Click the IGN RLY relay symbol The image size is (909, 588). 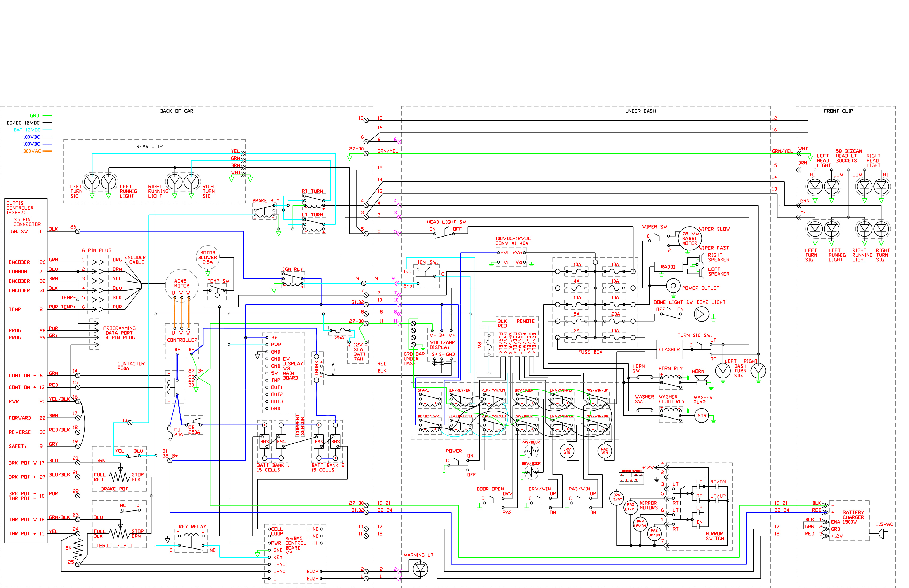pos(293,280)
